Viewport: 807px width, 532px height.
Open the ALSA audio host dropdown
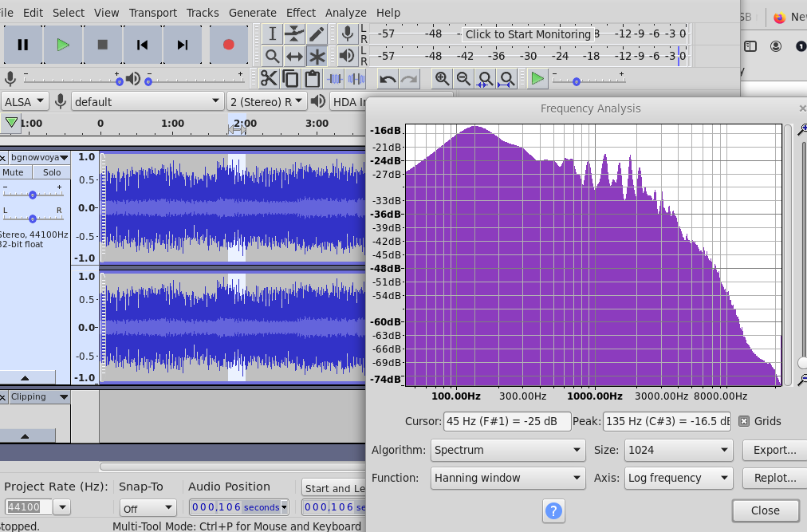click(24, 101)
